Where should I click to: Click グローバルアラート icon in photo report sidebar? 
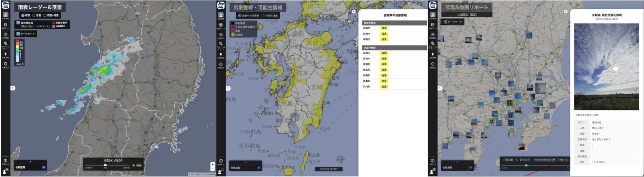tap(433, 44)
